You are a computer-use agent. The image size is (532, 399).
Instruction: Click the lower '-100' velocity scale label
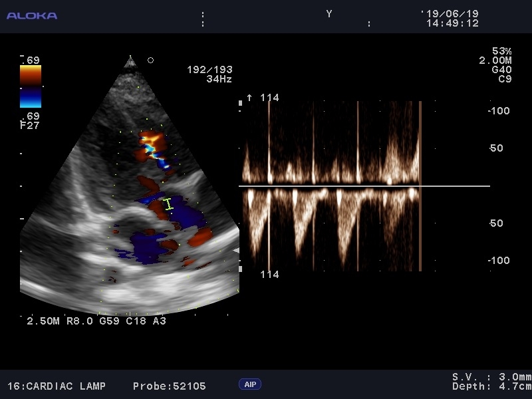(499, 260)
